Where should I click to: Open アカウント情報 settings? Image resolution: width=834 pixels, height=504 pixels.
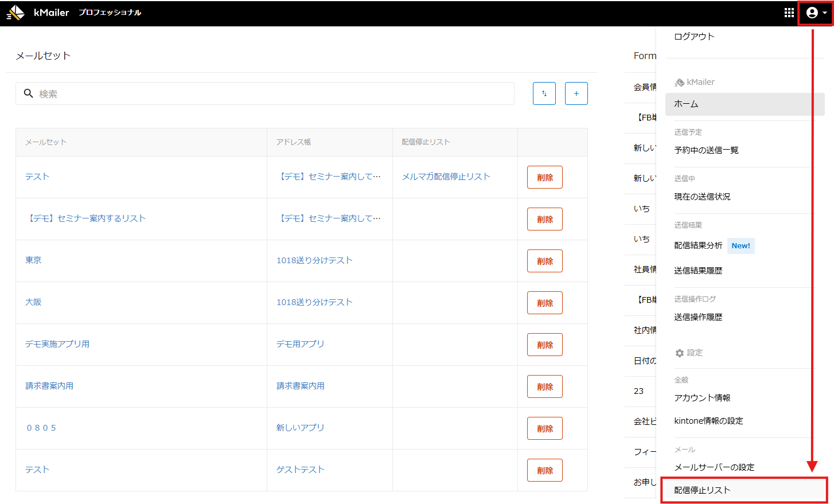702,398
